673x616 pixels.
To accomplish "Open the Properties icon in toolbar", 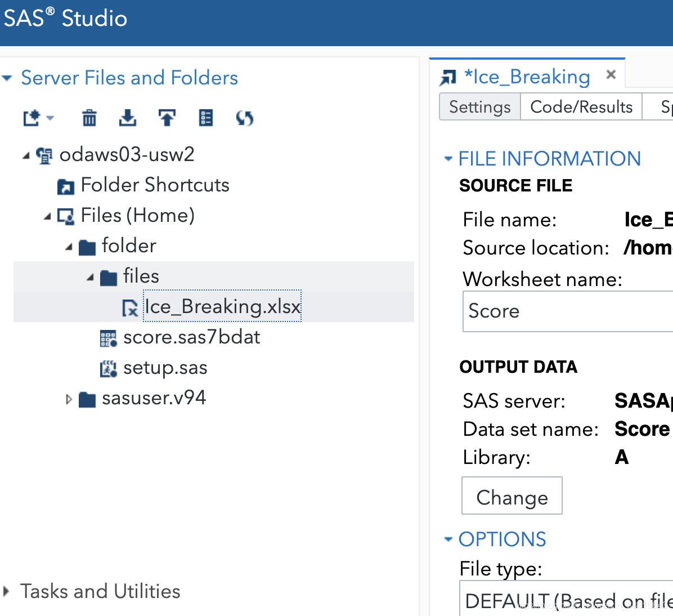I will (x=205, y=118).
